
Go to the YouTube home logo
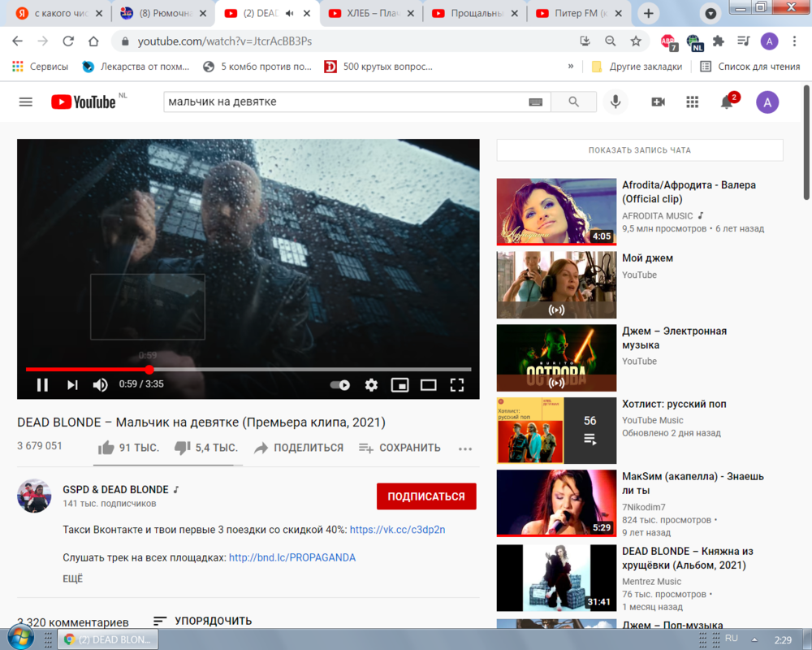coord(84,102)
